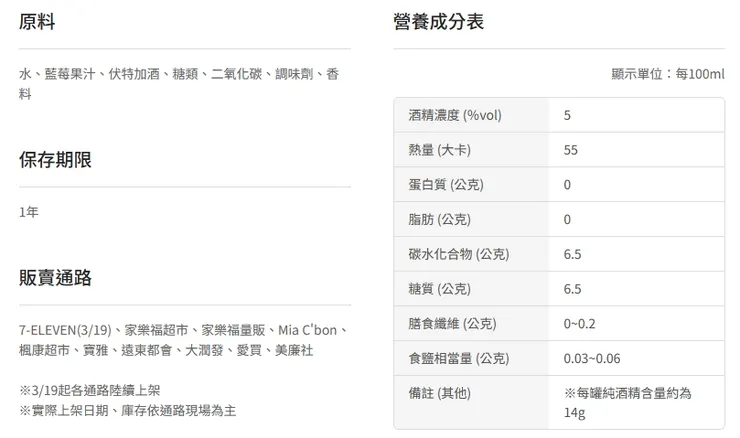Image resolution: width=740 pixels, height=438 pixels.
Task: Click the 保存期限 section heading
Action: pyautogui.click(x=54, y=160)
